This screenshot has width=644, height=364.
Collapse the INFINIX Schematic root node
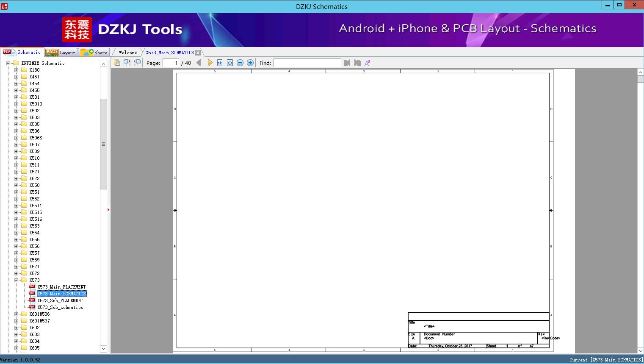point(8,63)
